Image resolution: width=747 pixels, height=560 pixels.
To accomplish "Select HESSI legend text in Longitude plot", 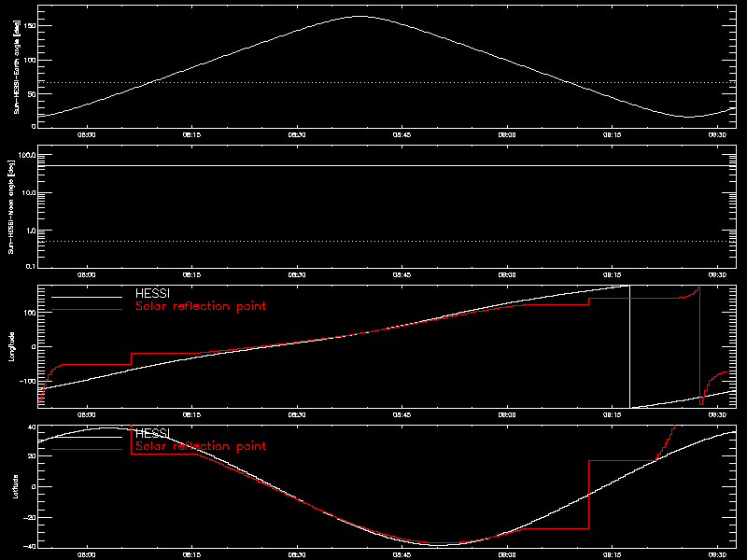I will (152, 293).
